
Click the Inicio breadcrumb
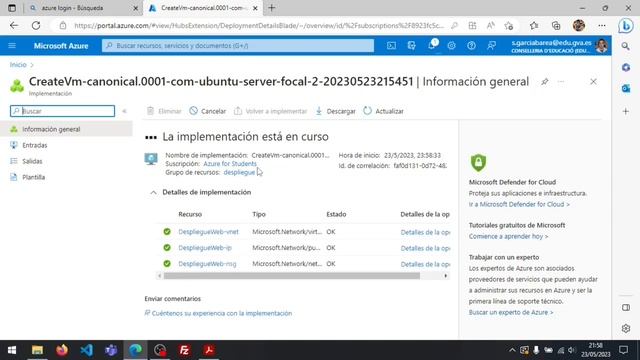[x=18, y=64]
